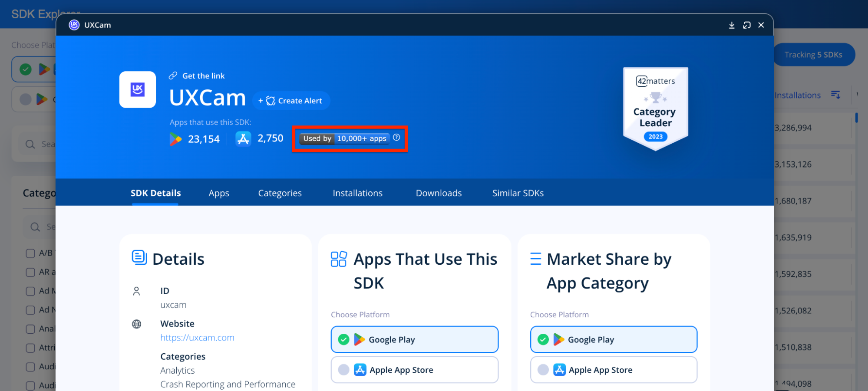Click the installations value 1,635,919
This screenshot has width=868, height=391.
click(x=793, y=238)
